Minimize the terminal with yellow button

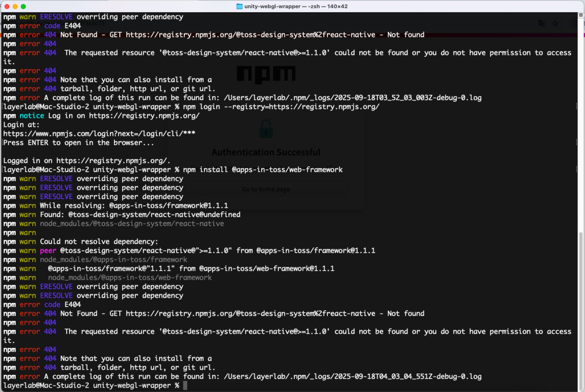pyautogui.click(x=15, y=6)
